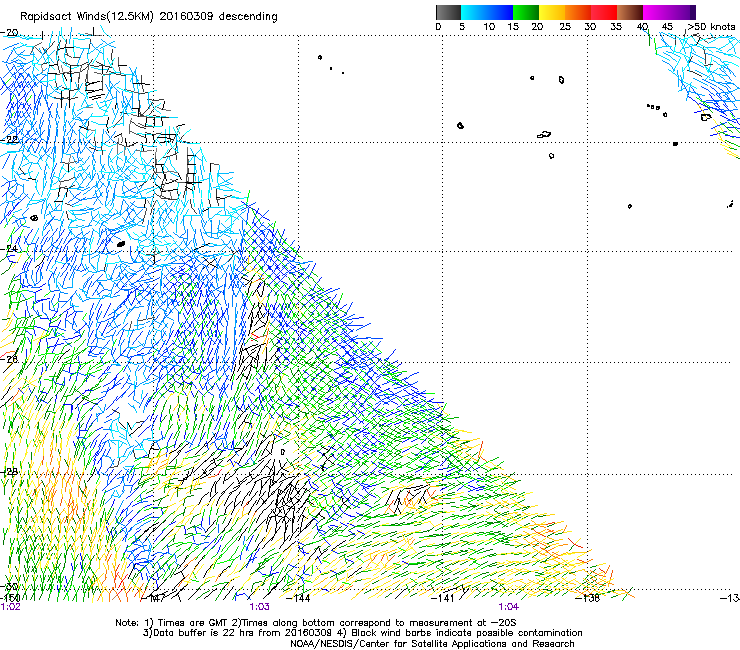Select the gray 0–5 knots legend segment
Viewport: 740px width, 650px height.
tap(448, 12)
